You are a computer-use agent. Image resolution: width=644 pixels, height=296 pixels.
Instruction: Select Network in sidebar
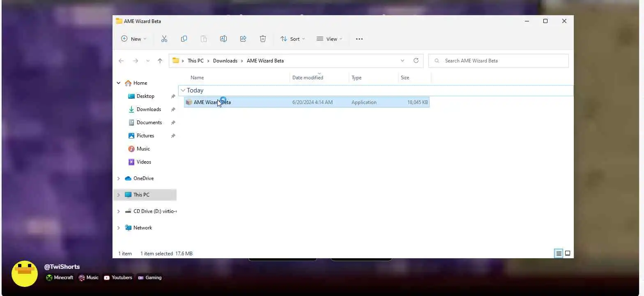[143, 228]
